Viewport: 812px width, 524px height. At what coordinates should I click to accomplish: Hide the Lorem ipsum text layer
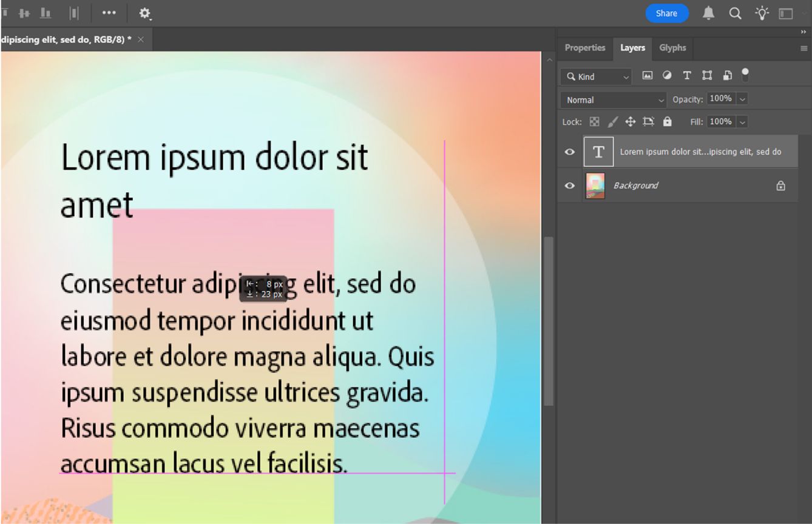[x=569, y=152]
